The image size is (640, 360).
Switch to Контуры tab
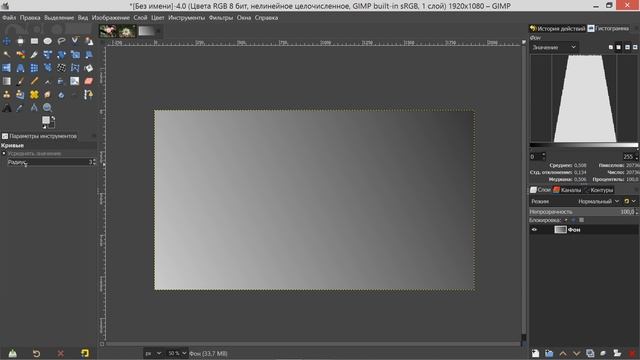pyautogui.click(x=598, y=190)
